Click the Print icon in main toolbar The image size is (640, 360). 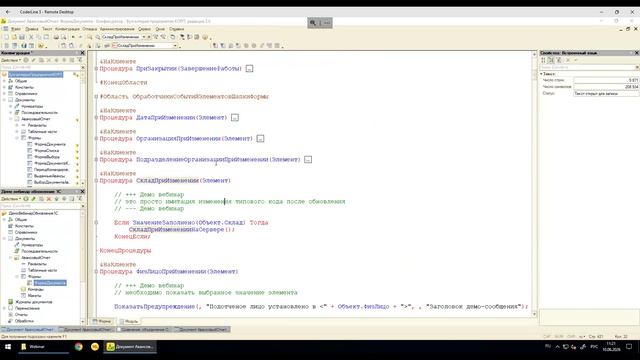coord(56,37)
